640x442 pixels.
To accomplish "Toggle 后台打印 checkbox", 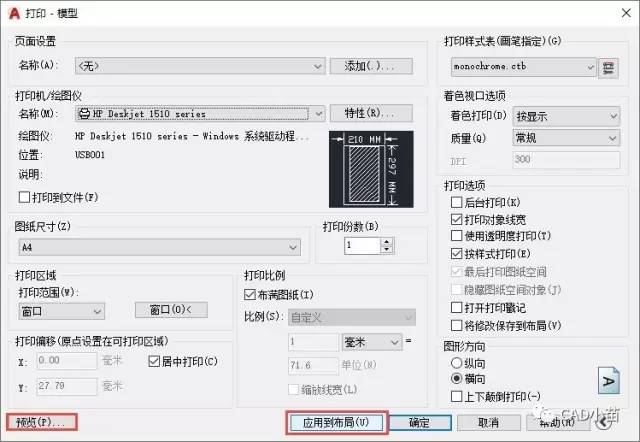I will (x=456, y=202).
